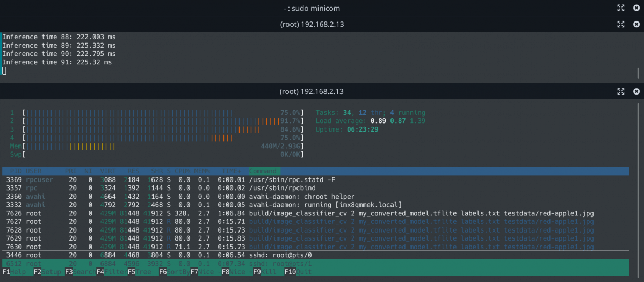The width and height of the screenshot is (644, 282).
Task: Maximize the sudo minicom pane
Action: pyautogui.click(x=621, y=8)
